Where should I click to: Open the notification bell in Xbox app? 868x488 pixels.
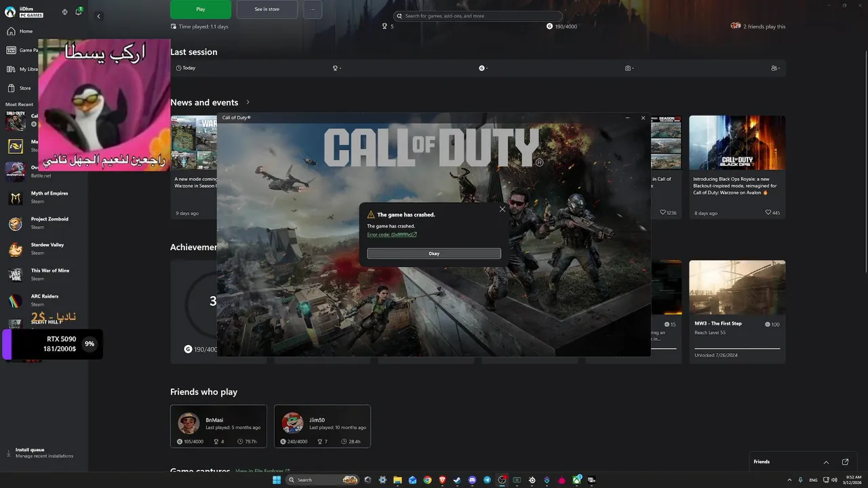click(78, 12)
